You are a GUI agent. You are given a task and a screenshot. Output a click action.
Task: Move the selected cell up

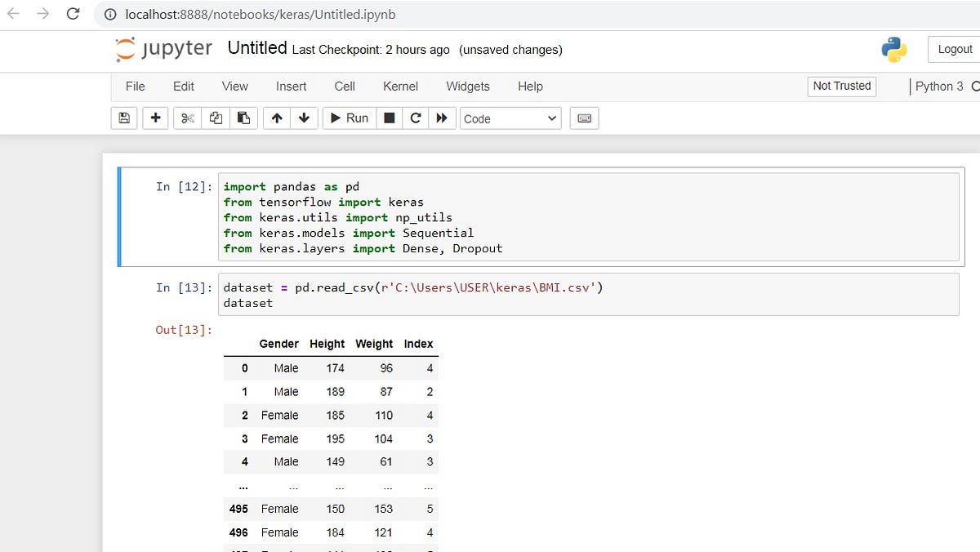(276, 118)
